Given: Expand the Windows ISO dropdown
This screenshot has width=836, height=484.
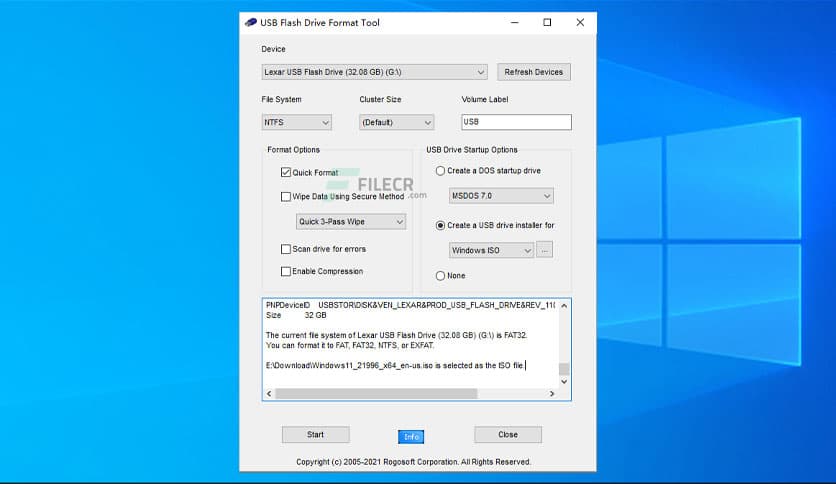Looking at the screenshot, I should tap(491, 250).
